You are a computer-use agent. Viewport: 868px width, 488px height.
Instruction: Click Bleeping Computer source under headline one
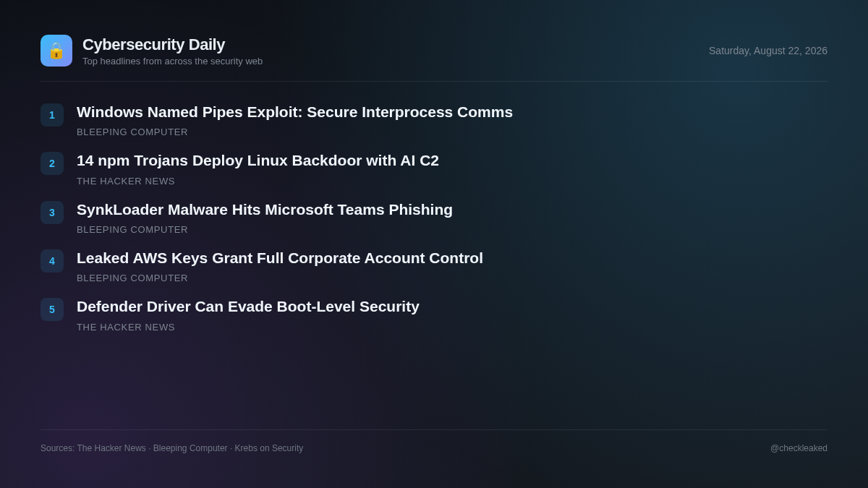click(132, 132)
